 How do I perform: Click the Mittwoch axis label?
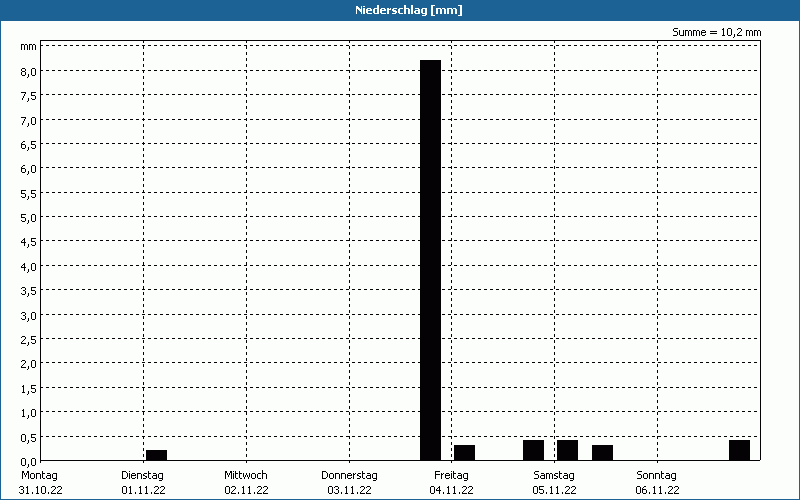(245, 475)
